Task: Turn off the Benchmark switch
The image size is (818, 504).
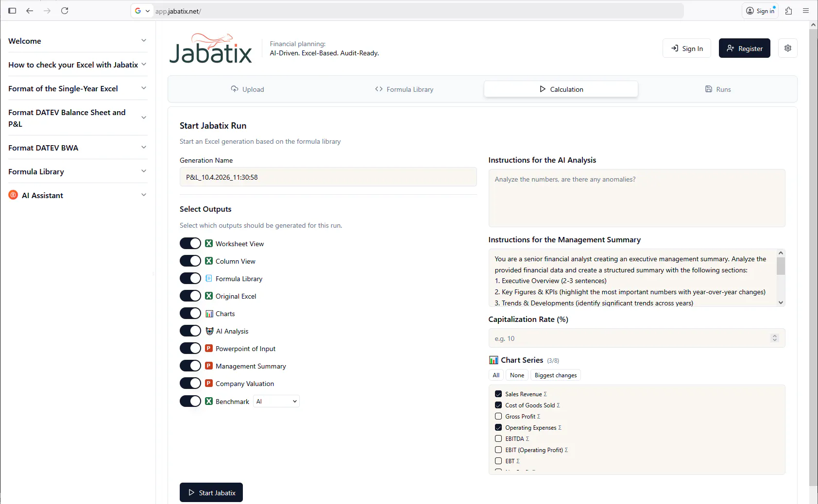Action: (x=190, y=401)
